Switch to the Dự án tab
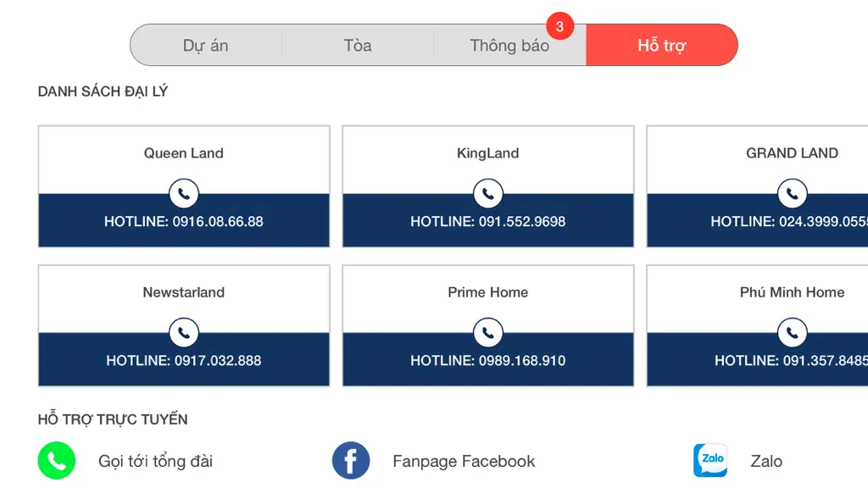Viewport: 868px width, 488px height. tap(206, 45)
